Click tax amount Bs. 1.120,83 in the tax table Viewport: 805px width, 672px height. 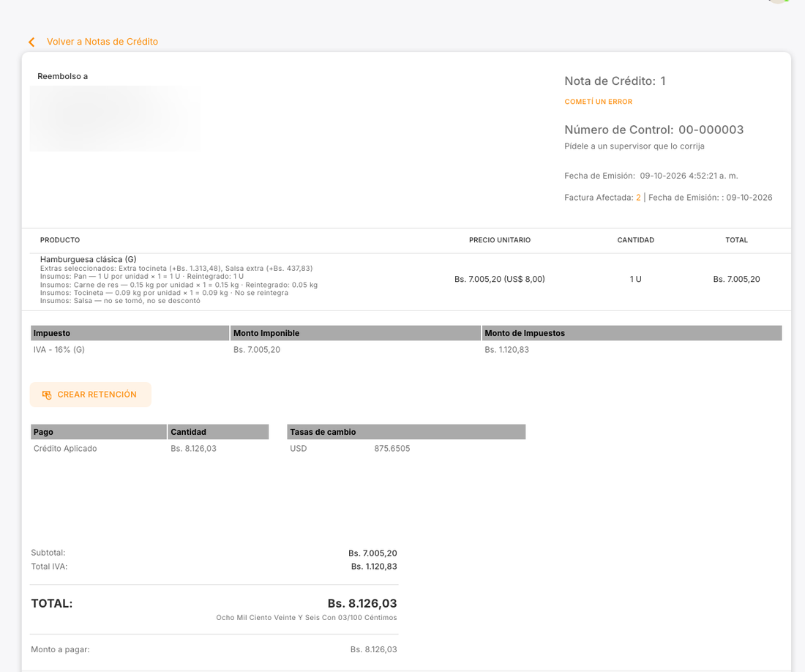(506, 350)
